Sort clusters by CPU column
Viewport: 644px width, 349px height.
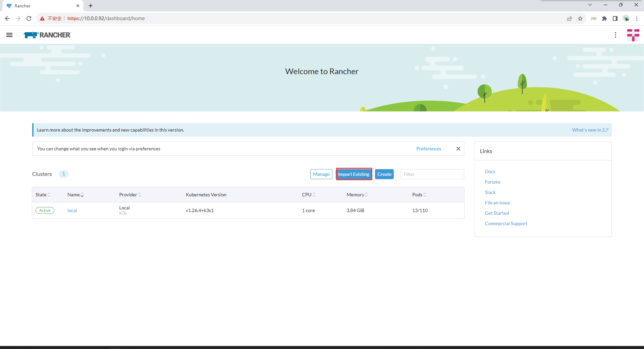309,195
